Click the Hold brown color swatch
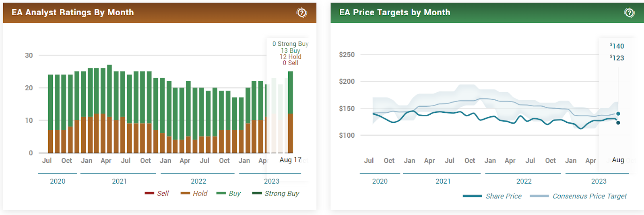The height and width of the screenshot is (215, 644). 185,193
